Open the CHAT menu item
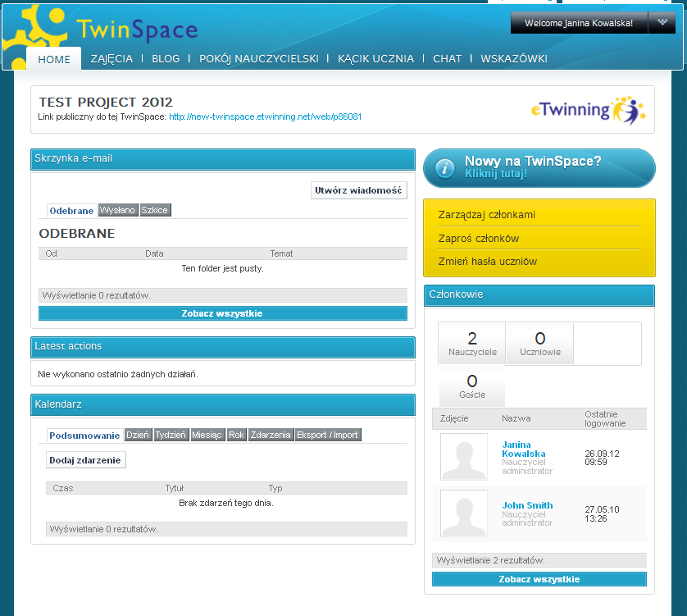 point(447,59)
